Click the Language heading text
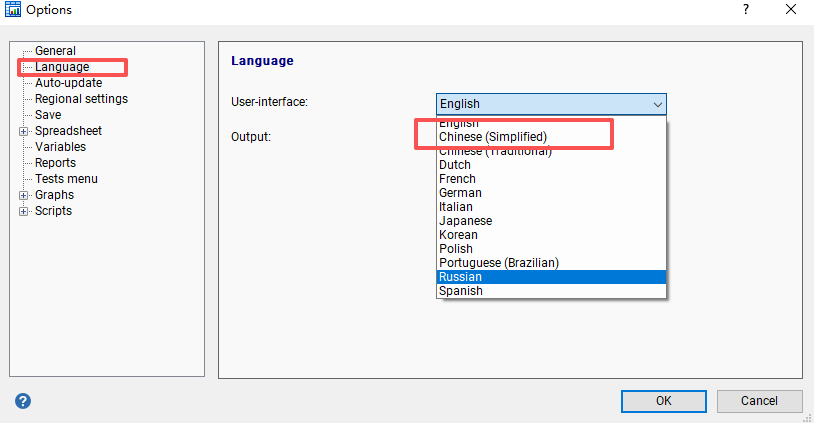The height and width of the screenshot is (423, 814). (x=262, y=61)
